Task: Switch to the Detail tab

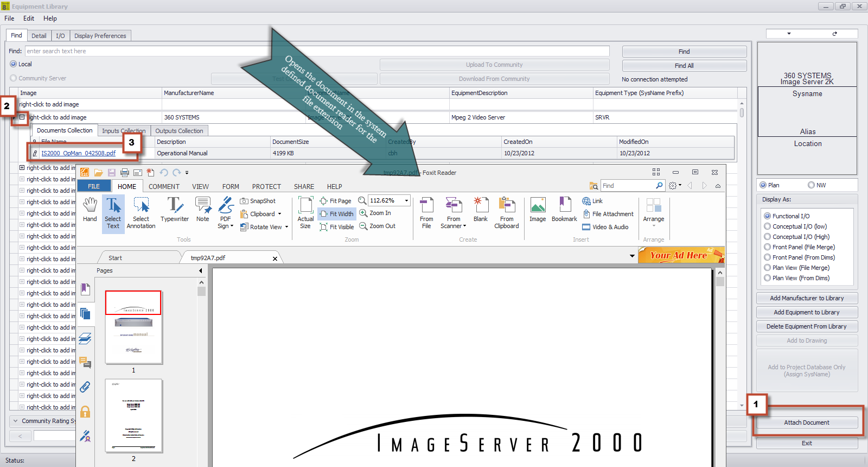Action: [39, 36]
